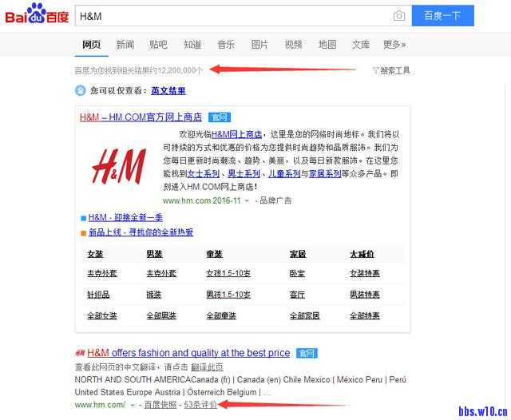Viewport: 511px width, 420px height.
Task: Click 女孩1.5-10岁 link
Action: [228, 273]
